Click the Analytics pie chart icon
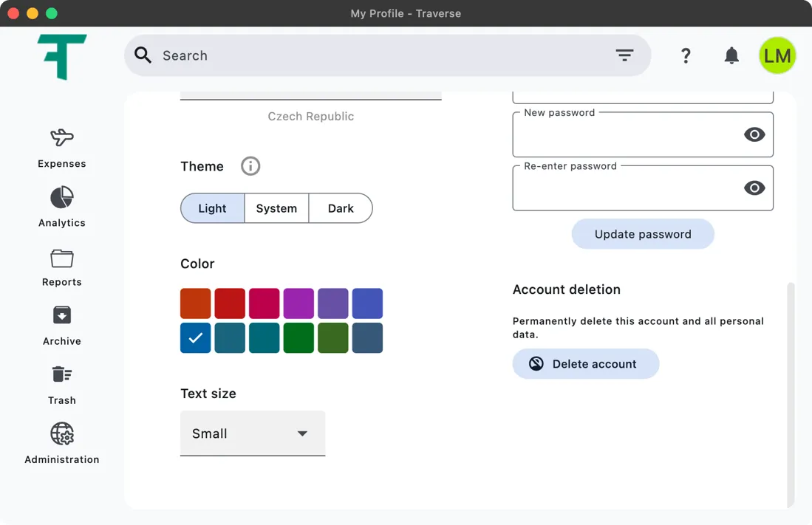The image size is (812, 525). point(61,197)
